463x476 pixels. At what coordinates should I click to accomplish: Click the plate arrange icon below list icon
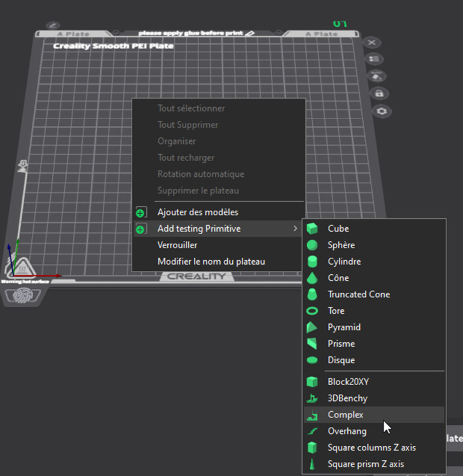(x=377, y=76)
